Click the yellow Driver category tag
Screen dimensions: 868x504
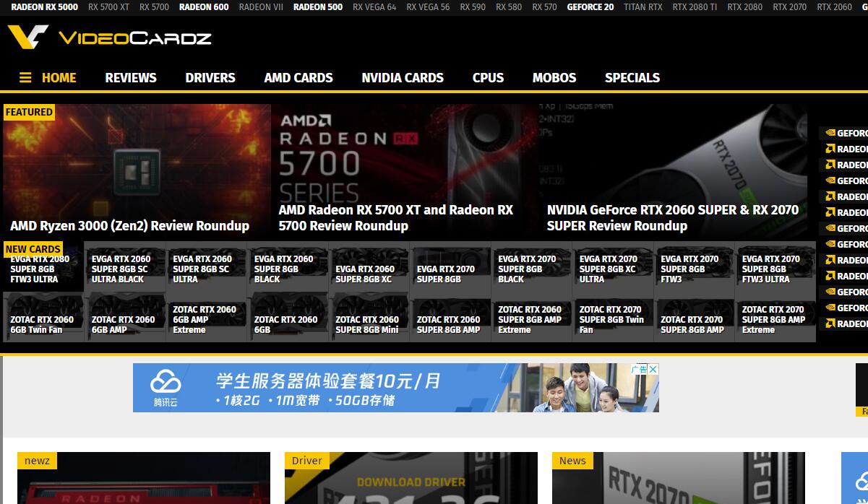point(307,461)
